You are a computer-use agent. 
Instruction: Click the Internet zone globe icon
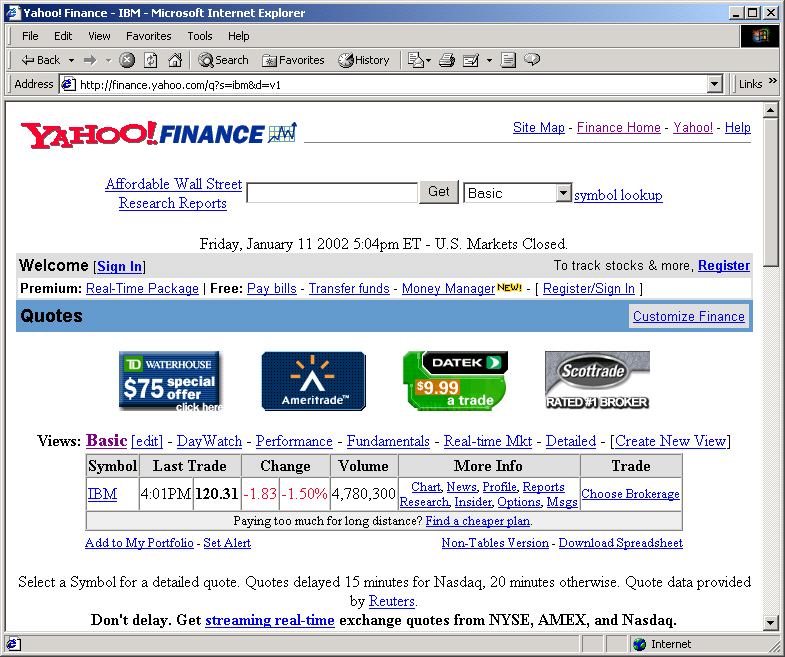(x=639, y=644)
